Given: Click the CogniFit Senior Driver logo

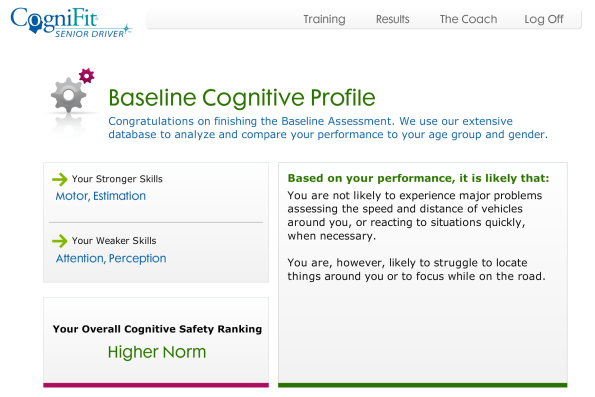Looking at the screenshot, I should point(71,22).
